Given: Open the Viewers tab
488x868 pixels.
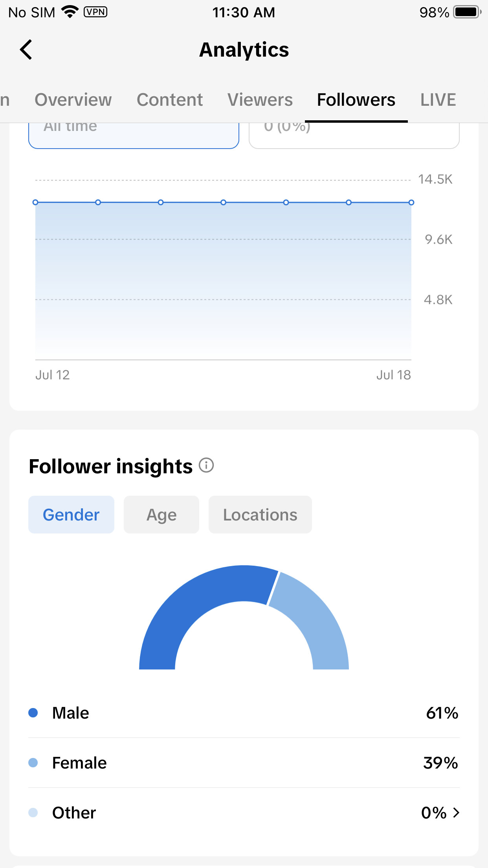Looking at the screenshot, I should [x=260, y=100].
